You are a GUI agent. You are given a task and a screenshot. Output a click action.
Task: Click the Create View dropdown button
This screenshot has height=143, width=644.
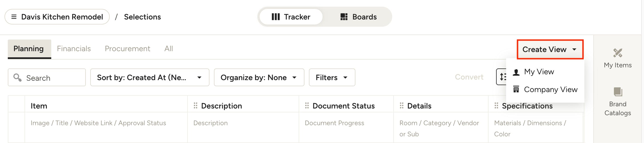pos(550,50)
